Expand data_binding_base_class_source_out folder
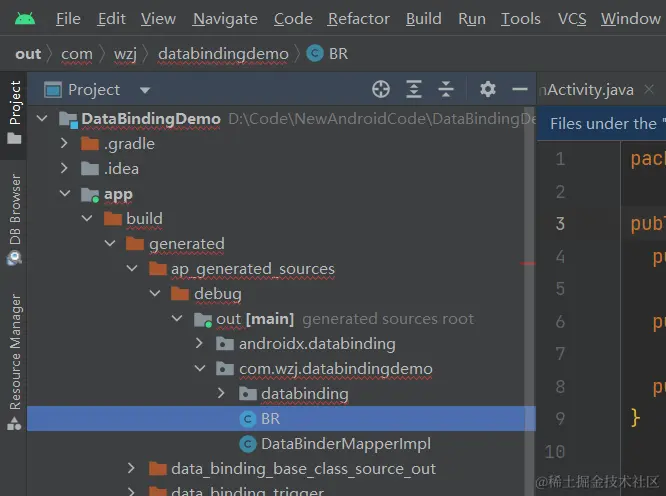666x496 pixels. pos(131,468)
